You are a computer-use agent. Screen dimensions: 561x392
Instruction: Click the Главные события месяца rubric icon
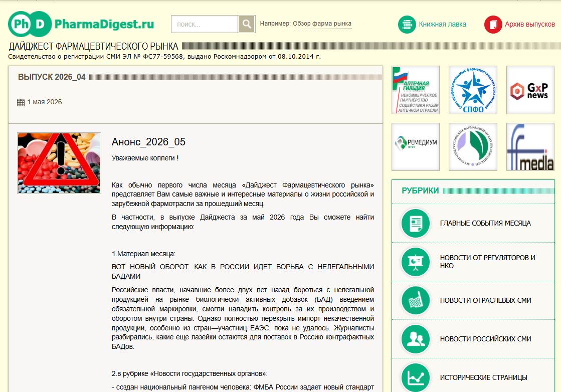[x=416, y=223]
